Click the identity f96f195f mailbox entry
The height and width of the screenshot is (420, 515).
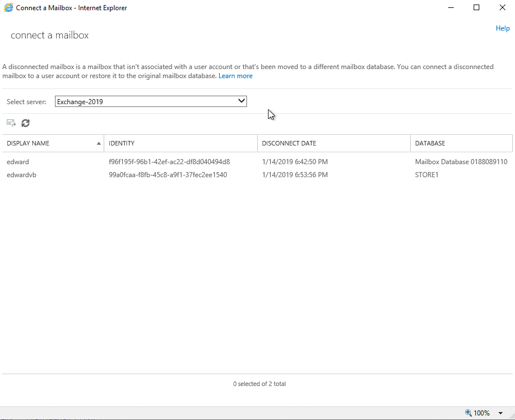(x=169, y=162)
